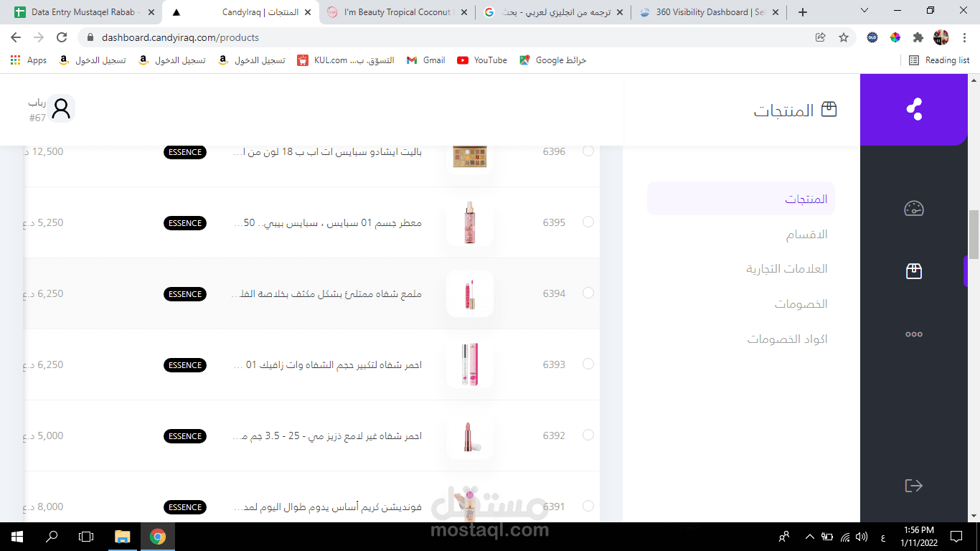The image size is (980, 551).
Task: Select the checkbox for product 6391
Action: [588, 506]
